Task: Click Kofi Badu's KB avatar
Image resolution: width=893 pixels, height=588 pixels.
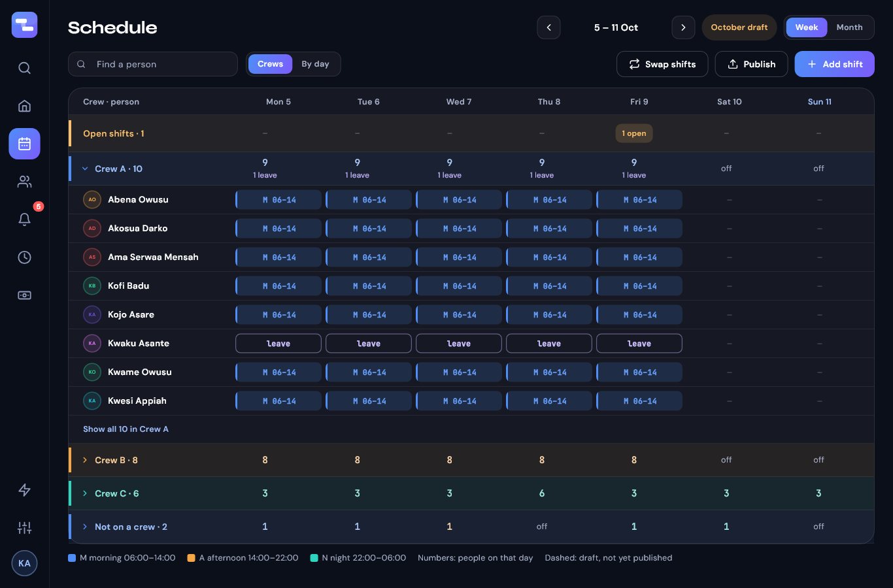Action: [92, 286]
